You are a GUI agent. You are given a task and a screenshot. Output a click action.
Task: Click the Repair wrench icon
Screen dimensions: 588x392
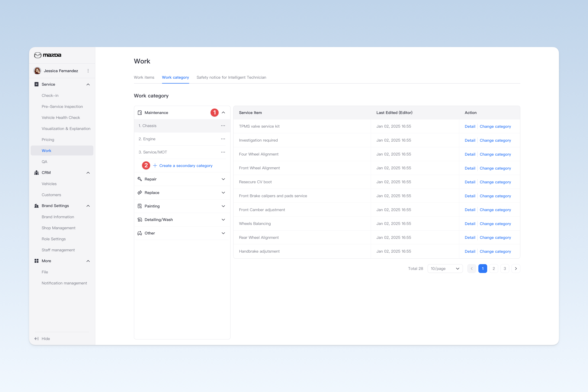click(140, 179)
